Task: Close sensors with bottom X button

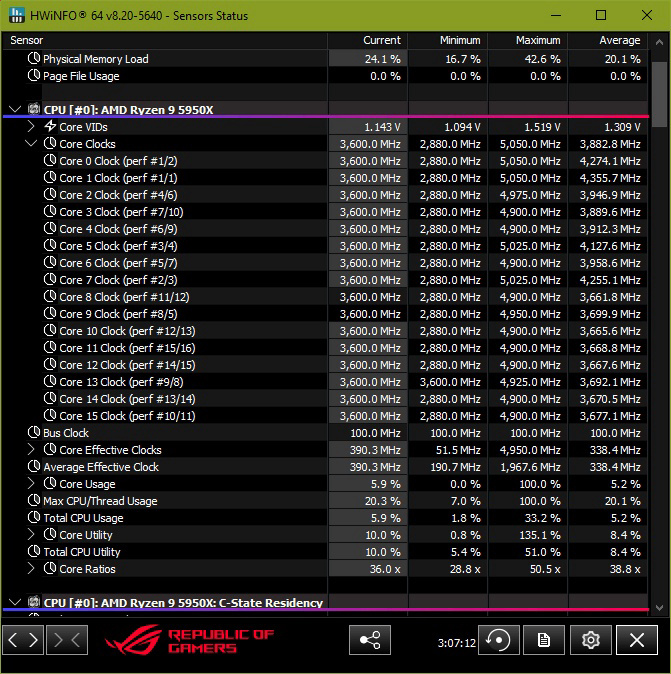Action: tap(637, 640)
